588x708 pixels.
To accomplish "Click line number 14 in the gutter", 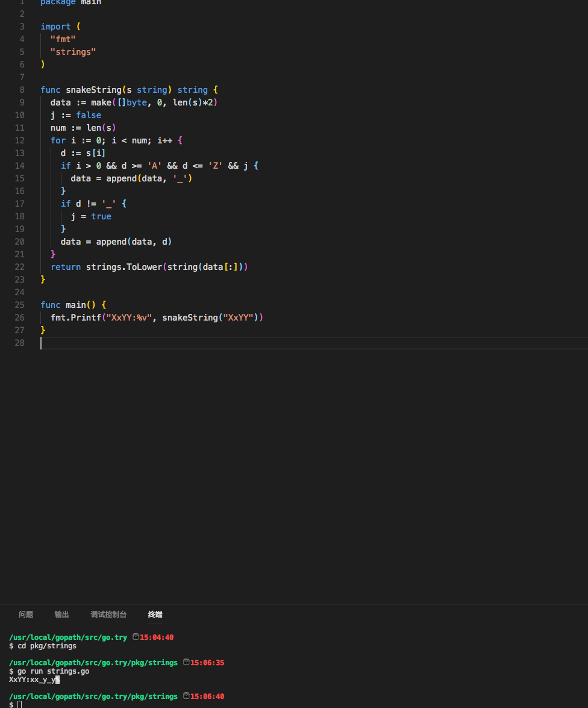I will (19, 165).
